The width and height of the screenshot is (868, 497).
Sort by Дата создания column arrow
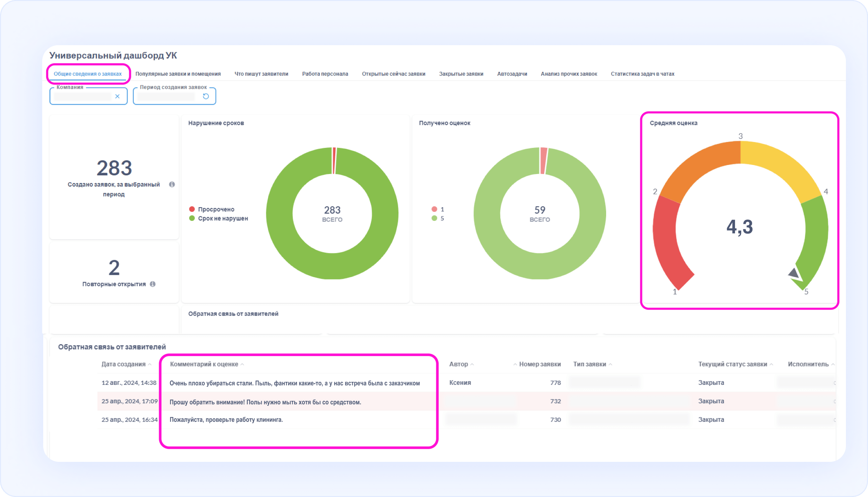click(x=150, y=364)
